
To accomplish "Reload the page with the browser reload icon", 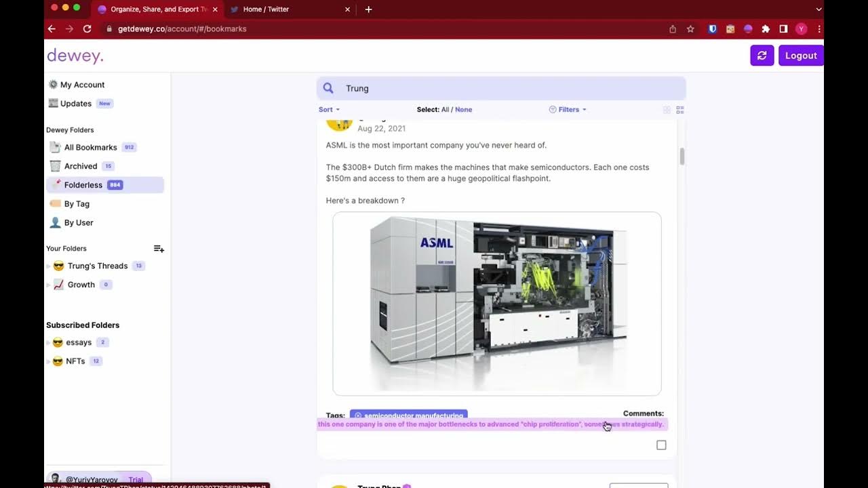I will (x=87, y=29).
